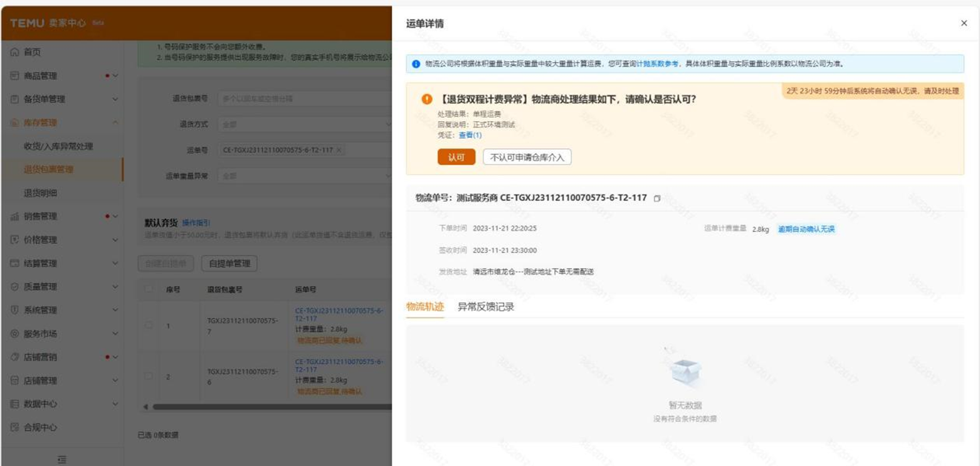Click the collapse sidebar icon at bottom
The width and height of the screenshot is (980, 466).
[61, 460]
